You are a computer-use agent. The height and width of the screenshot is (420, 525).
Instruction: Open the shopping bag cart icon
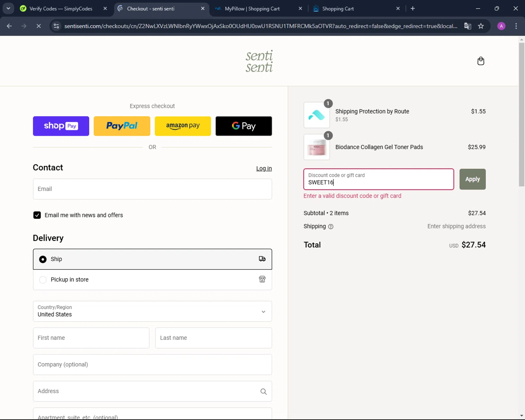(481, 61)
